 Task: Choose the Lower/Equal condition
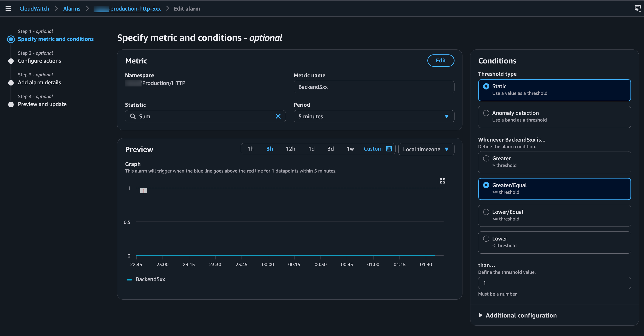coord(554,216)
